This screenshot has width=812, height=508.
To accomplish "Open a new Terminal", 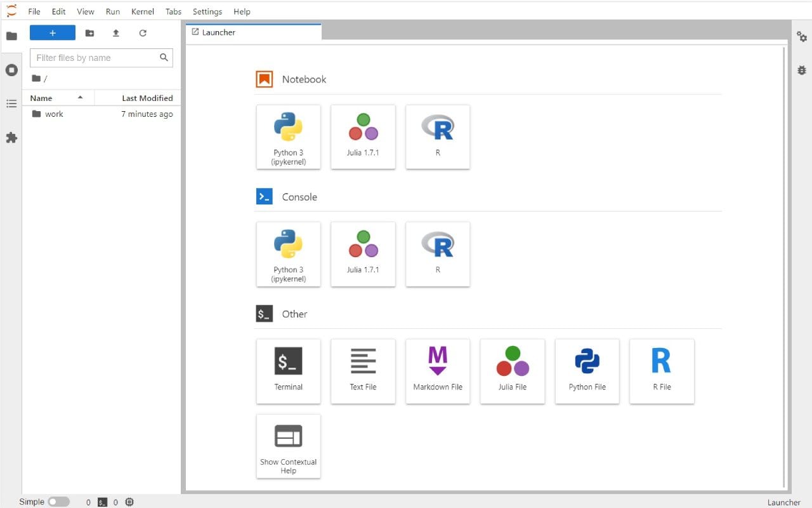I will pyautogui.click(x=289, y=371).
